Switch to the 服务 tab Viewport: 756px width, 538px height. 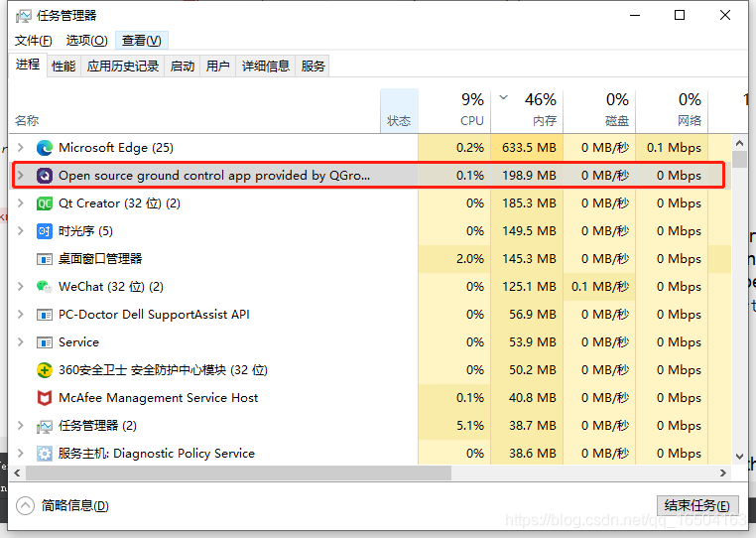click(313, 67)
